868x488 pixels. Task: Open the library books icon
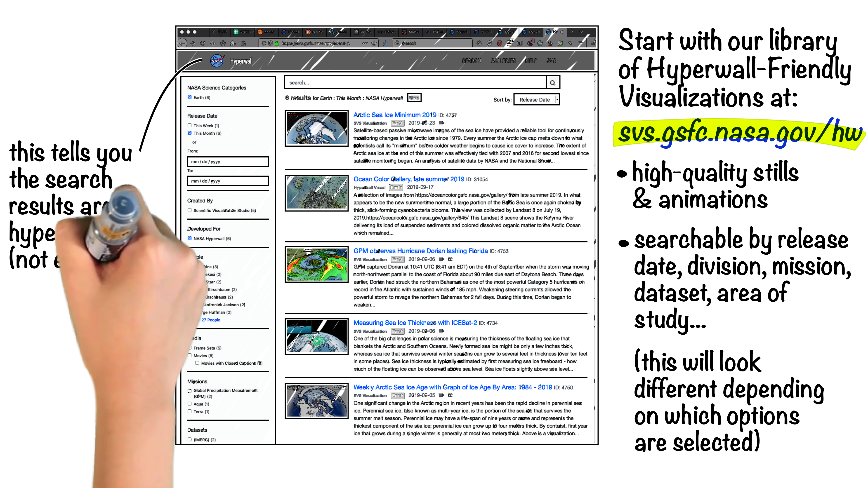[243, 43]
